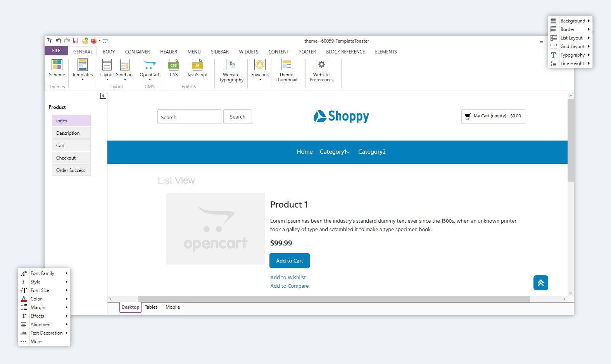This screenshot has height=364, width=611.
Task: Select the Cart page
Action: coord(71,145)
